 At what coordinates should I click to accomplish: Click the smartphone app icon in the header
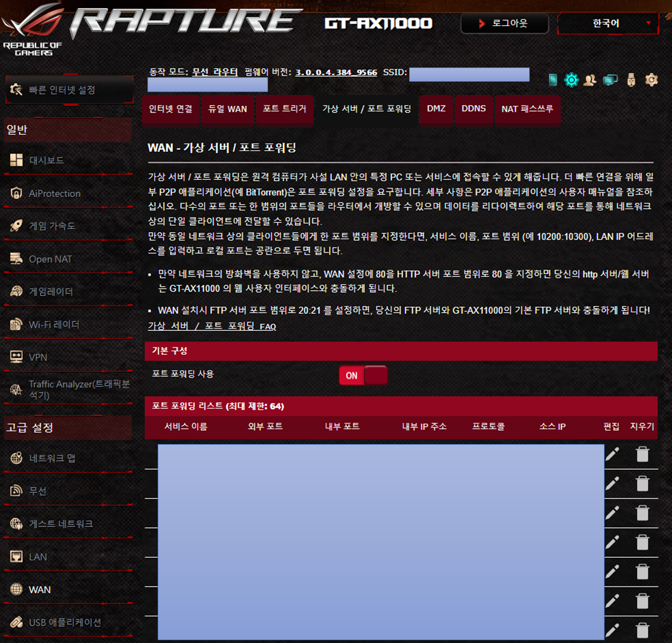552,80
